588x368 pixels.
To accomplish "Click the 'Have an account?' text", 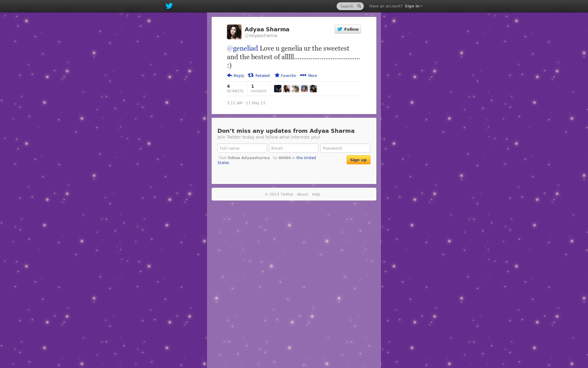I will pos(386,6).
